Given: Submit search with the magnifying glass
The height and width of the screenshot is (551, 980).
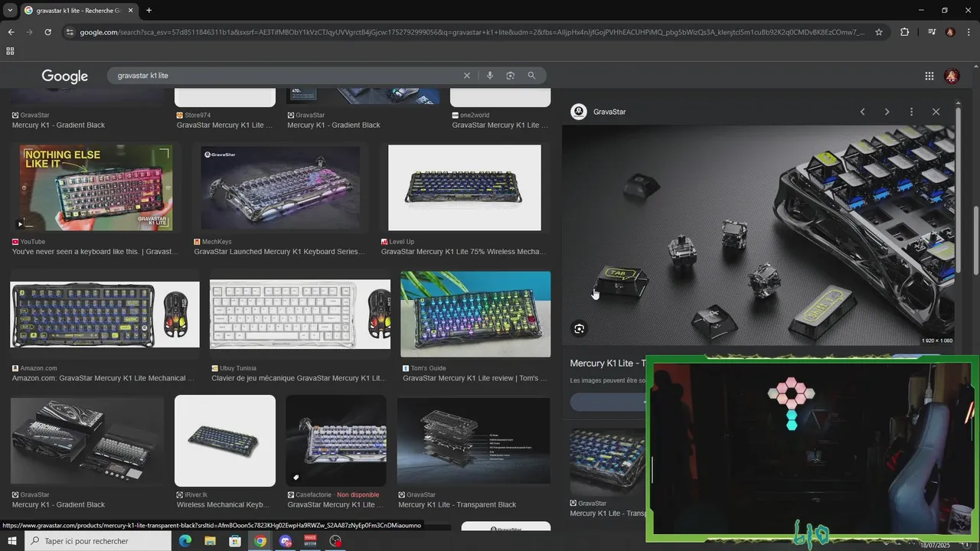Looking at the screenshot, I should pos(531,76).
